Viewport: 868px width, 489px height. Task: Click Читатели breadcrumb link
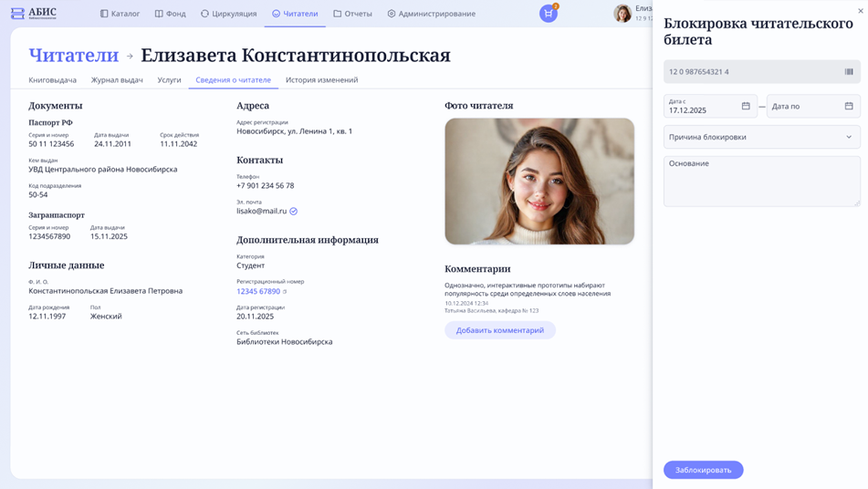(74, 56)
